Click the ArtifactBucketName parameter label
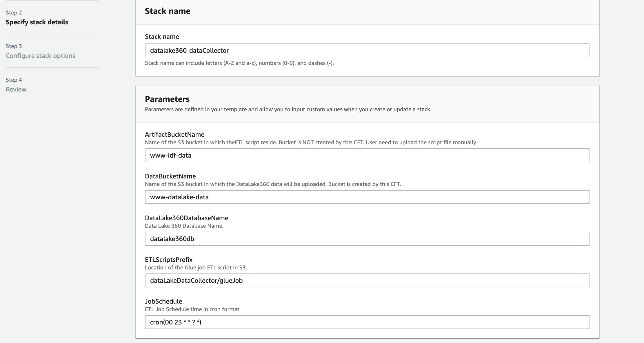The height and width of the screenshot is (343, 644). [x=174, y=134]
